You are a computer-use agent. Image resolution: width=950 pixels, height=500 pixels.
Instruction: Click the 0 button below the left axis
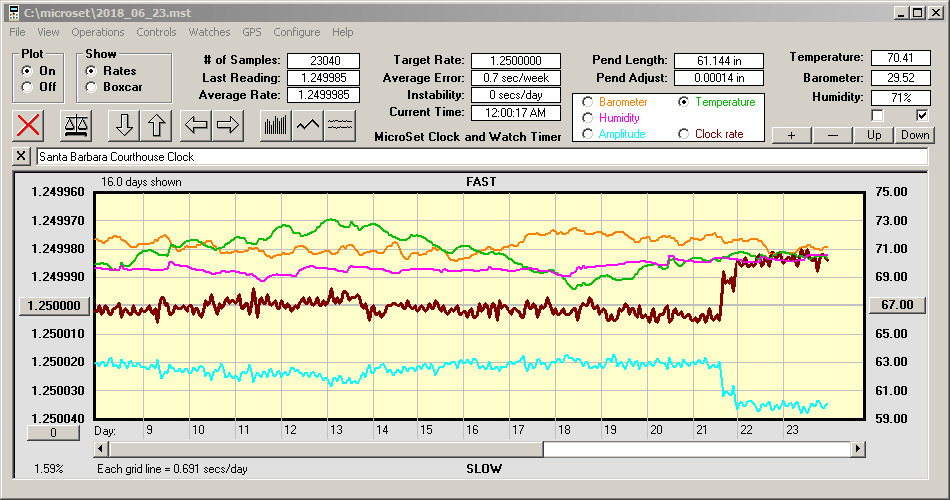pos(53,433)
